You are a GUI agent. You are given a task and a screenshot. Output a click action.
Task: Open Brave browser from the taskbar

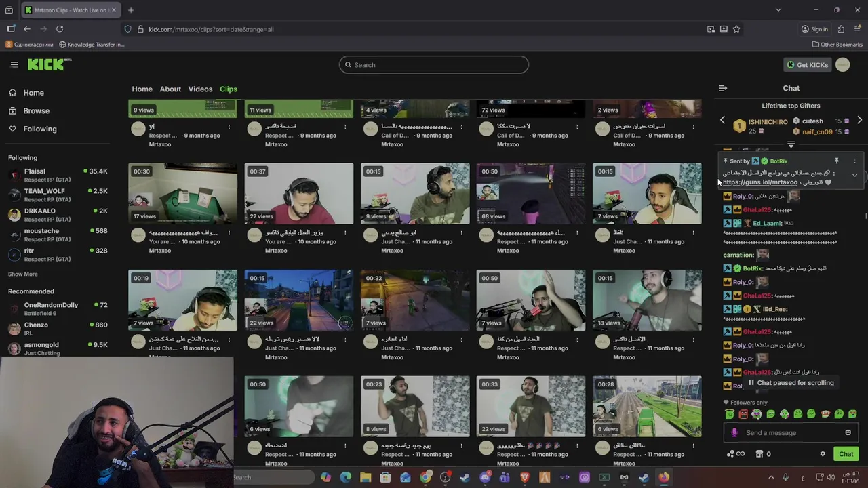coord(524,477)
